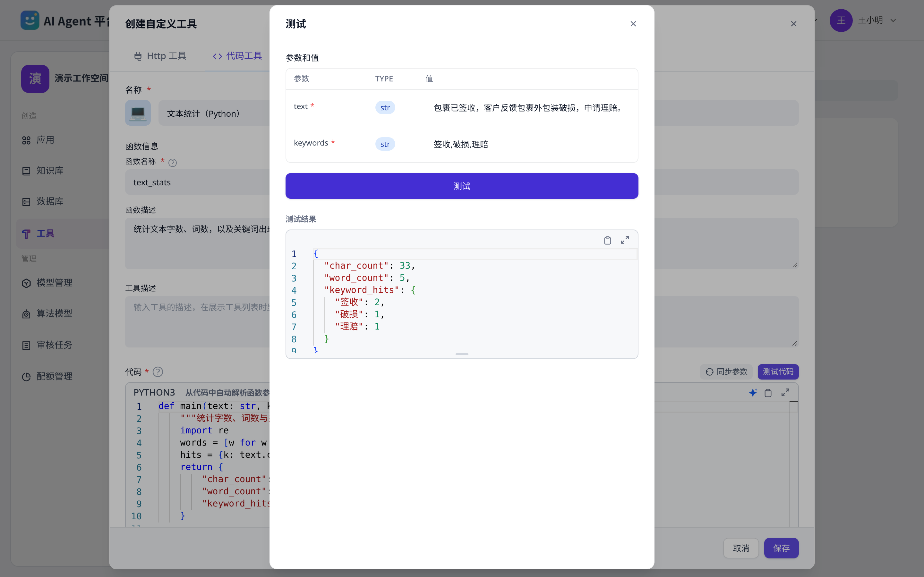
Task: Open 模型管理 in the sidebar
Action: pyautogui.click(x=54, y=283)
